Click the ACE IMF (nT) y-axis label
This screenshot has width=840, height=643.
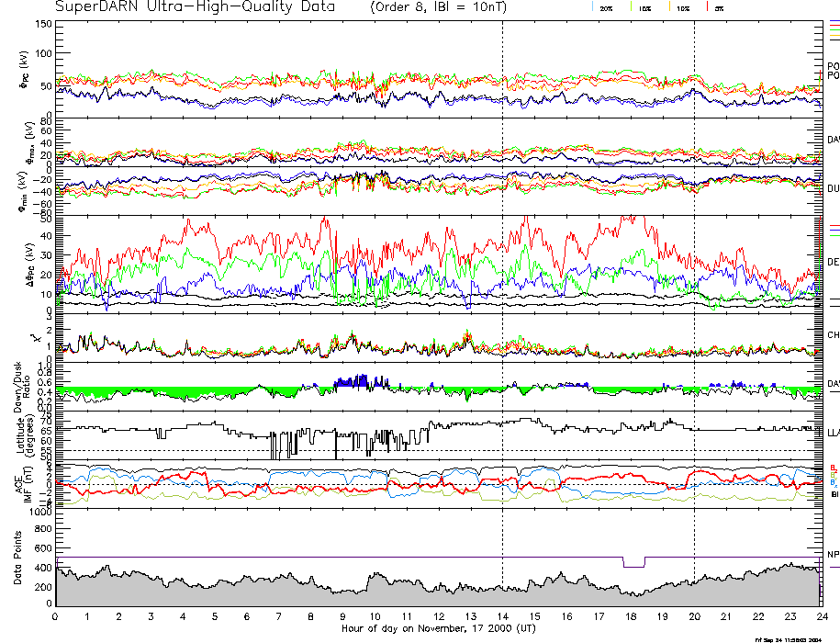pos(22,484)
